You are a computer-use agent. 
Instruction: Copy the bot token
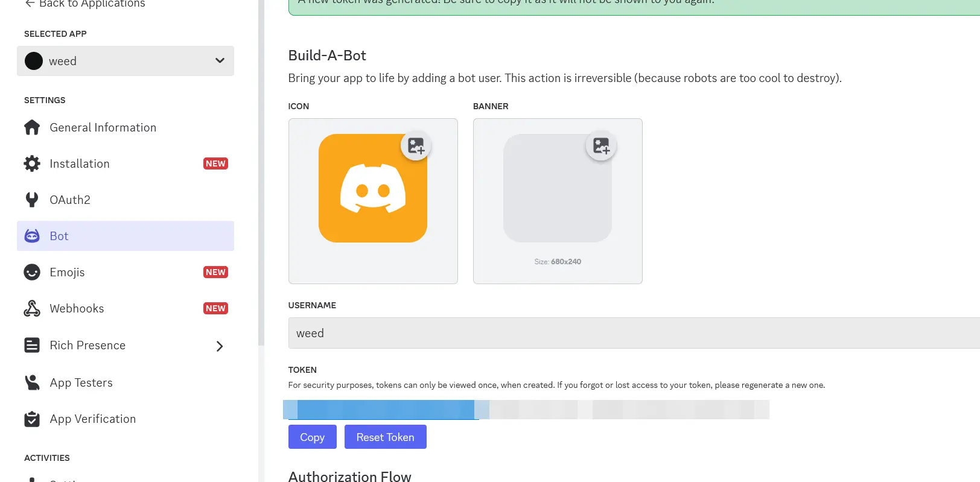312,437
